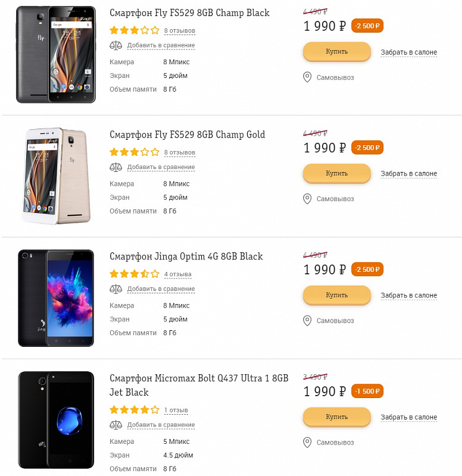Buy the Jinga Optim 4G smartphone
The image size is (462, 476).
pyautogui.click(x=336, y=295)
